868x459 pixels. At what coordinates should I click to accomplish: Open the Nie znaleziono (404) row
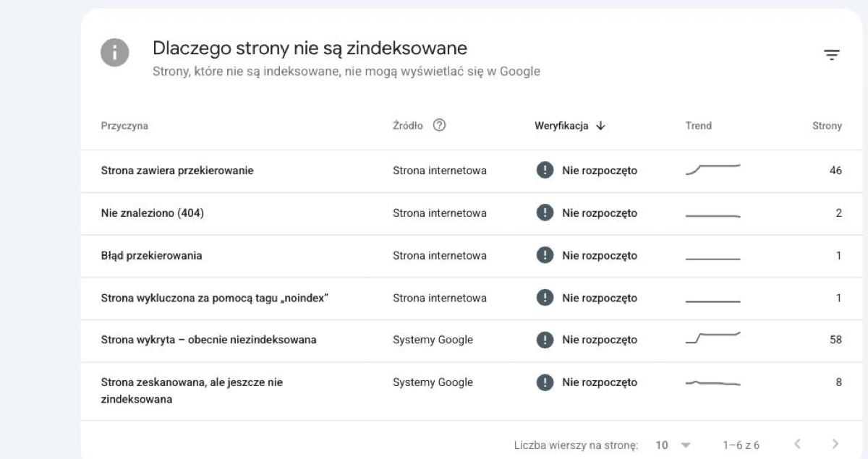tap(471, 213)
